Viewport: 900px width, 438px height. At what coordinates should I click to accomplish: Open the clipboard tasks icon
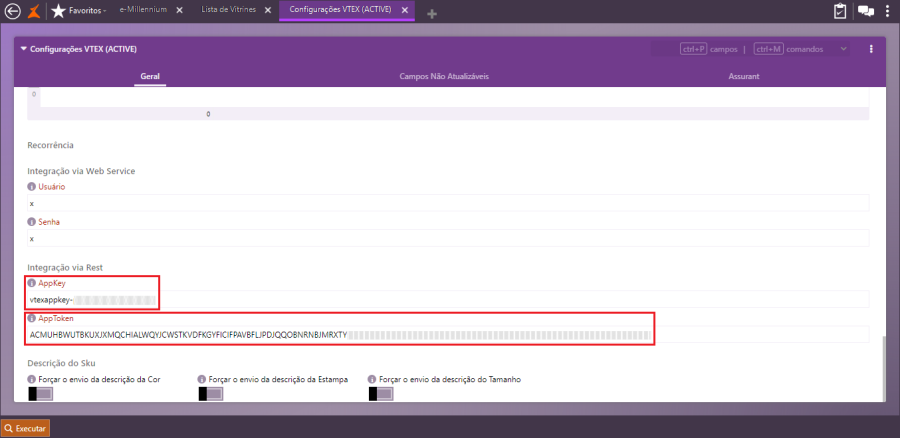point(840,11)
